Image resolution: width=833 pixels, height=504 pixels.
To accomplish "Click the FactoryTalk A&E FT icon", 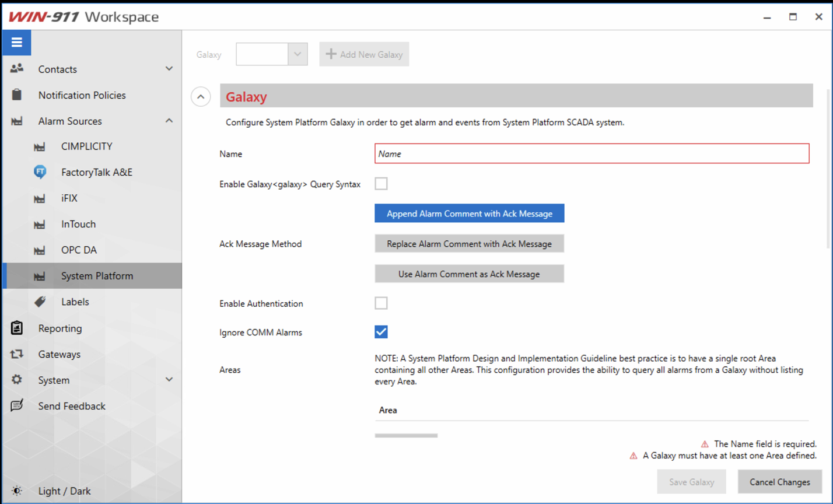I will click(x=40, y=172).
